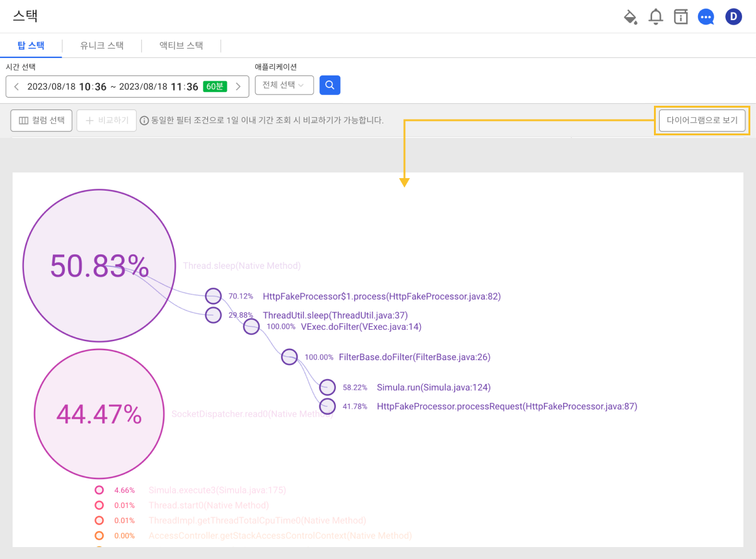The width and height of the screenshot is (756, 559).
Task: Select the 50.83% Thread.sleep circle
Action: [x=99, y=266]
